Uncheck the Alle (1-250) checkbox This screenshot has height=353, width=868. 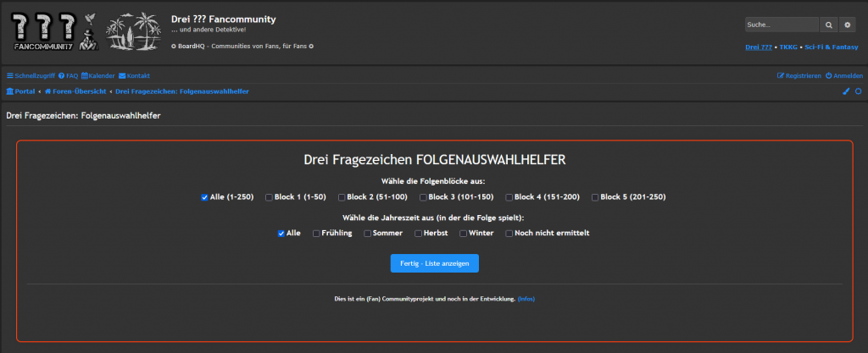204,197
